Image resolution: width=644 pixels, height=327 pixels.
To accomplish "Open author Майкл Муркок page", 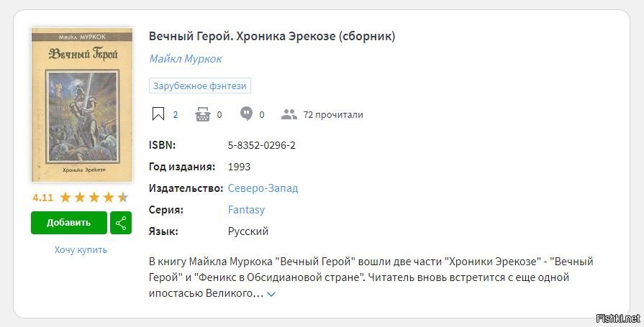I will 186,59.
